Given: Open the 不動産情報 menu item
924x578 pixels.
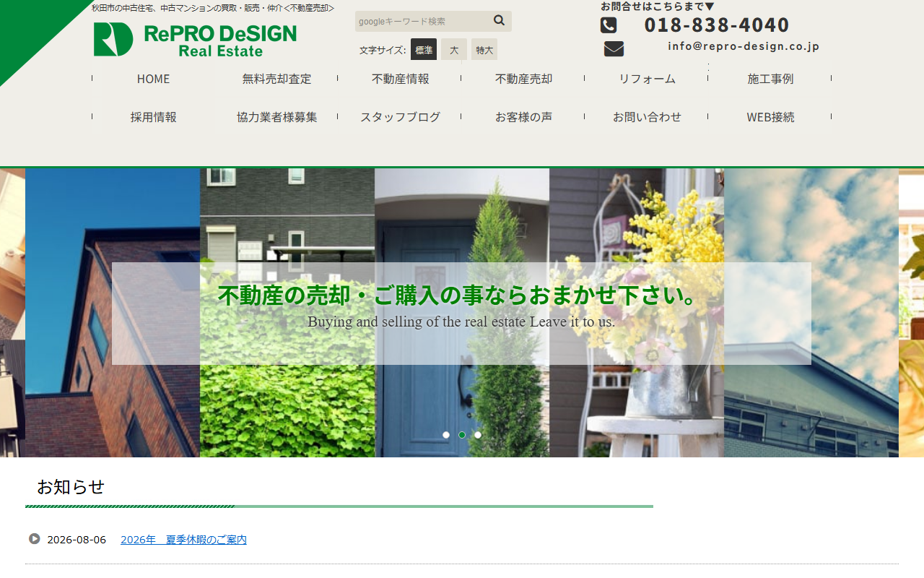Looking at the screenshot, I should (400, 79).
